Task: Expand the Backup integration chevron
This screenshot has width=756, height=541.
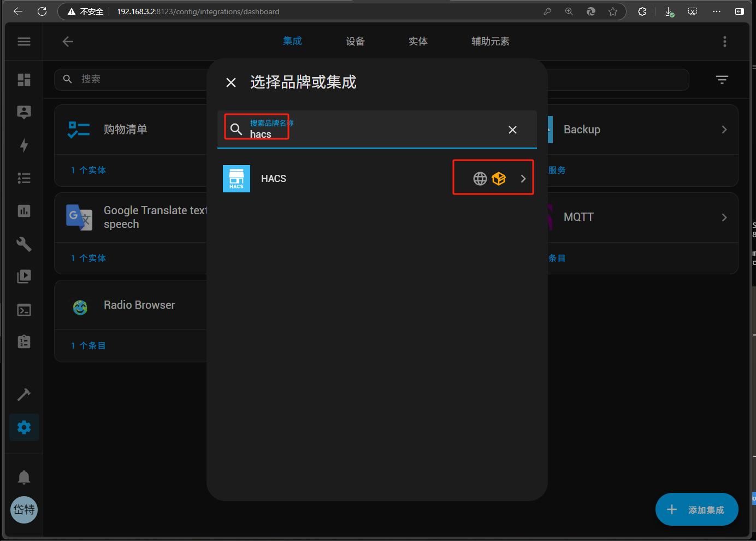Action: (x=724, y=130)
